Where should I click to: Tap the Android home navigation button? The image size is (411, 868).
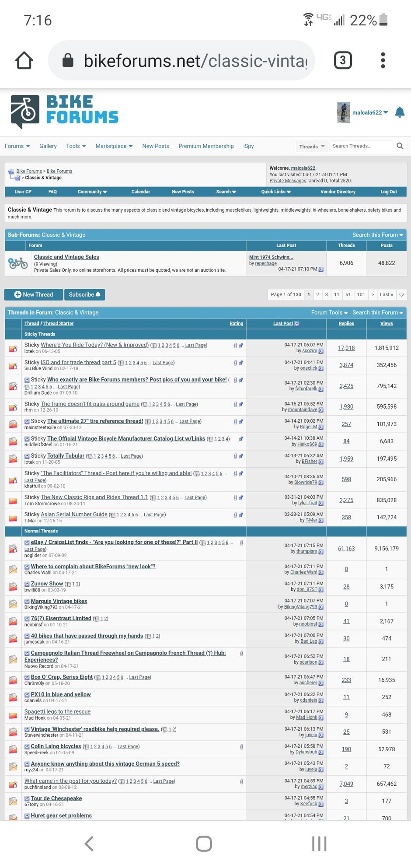pos(204,843)
